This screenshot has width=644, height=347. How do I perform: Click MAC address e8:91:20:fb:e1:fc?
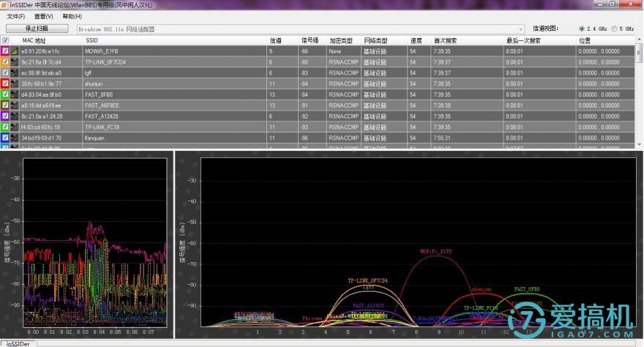pos(40,51)
